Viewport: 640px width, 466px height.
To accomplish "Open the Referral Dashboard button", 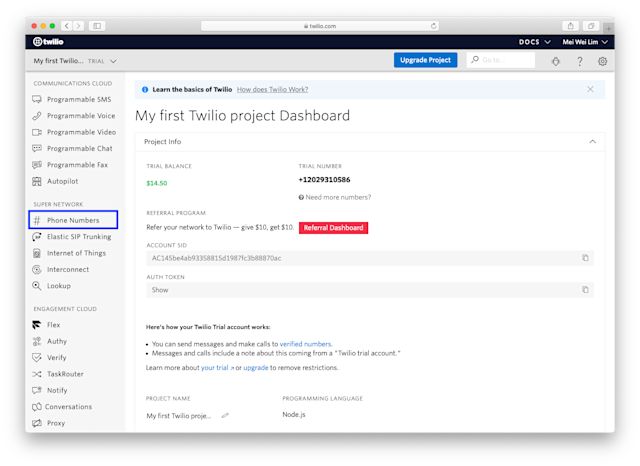I will point(333,228).
